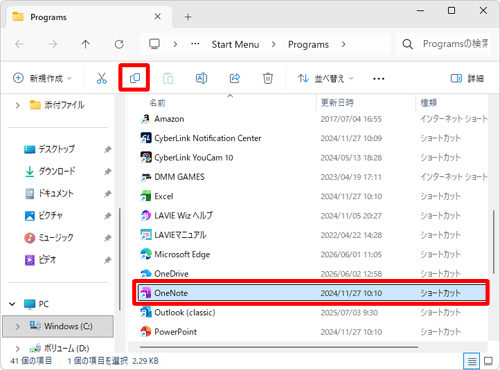The height and width of the screenshot is (370, 500).
Task: Rename the selected file via toolbar icon
Action: pyautogui.click(x=201, y=78)
